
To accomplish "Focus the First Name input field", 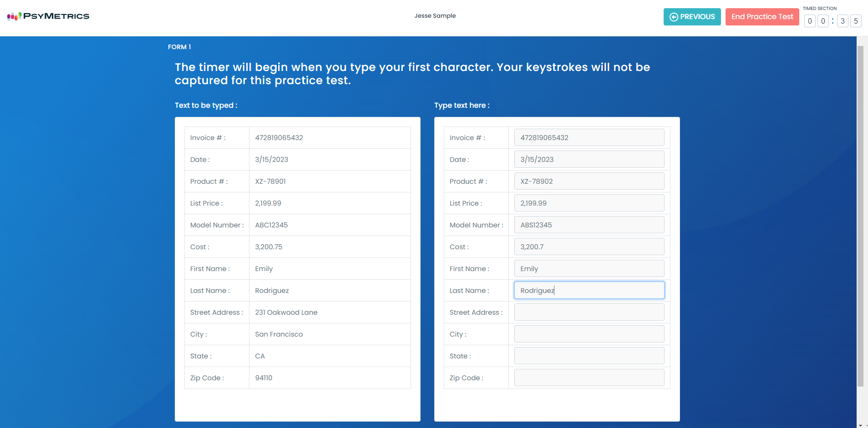I will pos(589,269).
